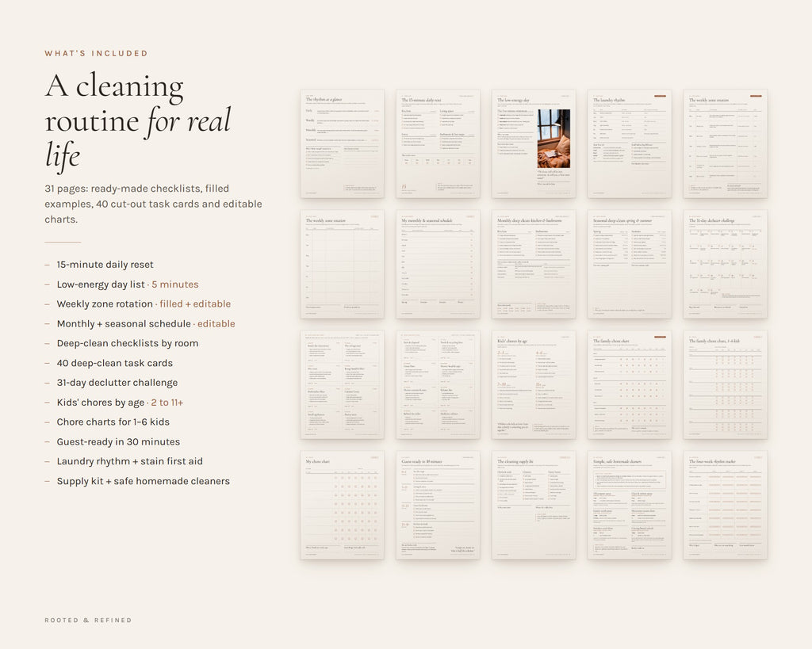The image size is (812, 649).
Task: Select 'My monthly & seasonal schedule' page
Action: [x=438, y=264]
